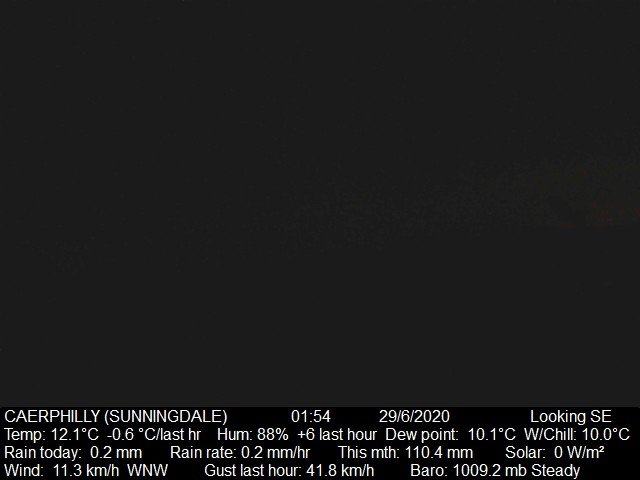Select the Wind 11.3 km/h value

[x=62, y=471]
